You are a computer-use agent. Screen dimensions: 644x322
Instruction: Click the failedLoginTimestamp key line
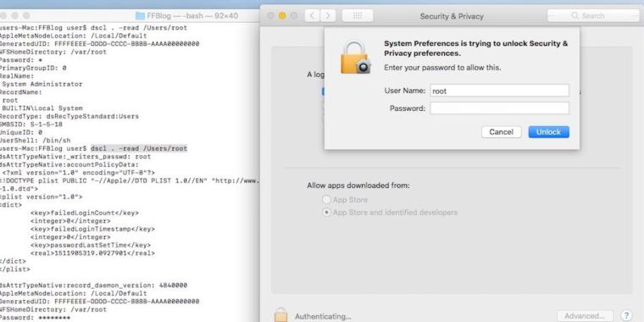point(92,229)
